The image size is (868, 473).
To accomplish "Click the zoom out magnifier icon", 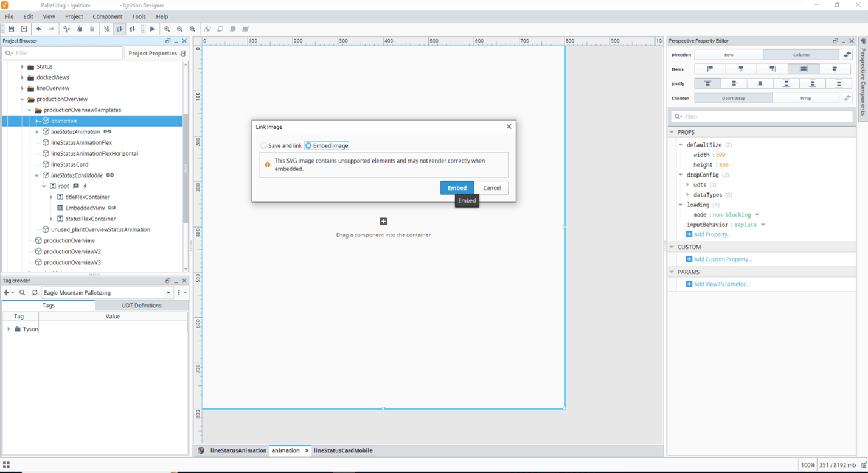I will pos(180,29).
